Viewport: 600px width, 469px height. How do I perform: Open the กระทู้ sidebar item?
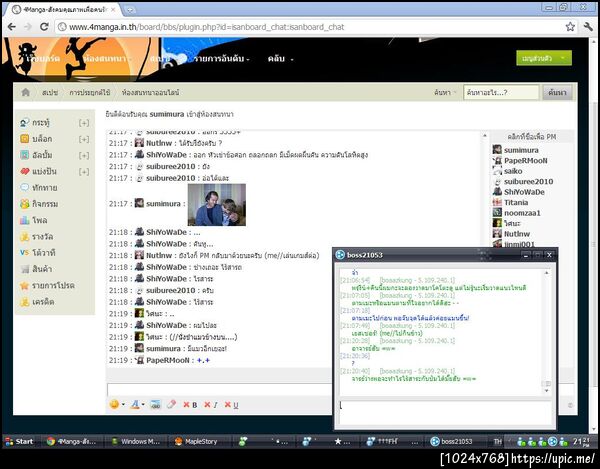coord(41,123)
